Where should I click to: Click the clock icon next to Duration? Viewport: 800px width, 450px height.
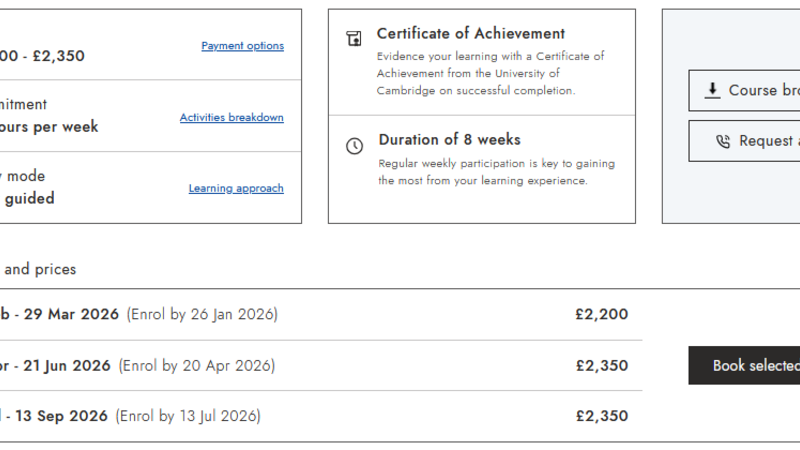pyautogui.click(x=354, y=146)
